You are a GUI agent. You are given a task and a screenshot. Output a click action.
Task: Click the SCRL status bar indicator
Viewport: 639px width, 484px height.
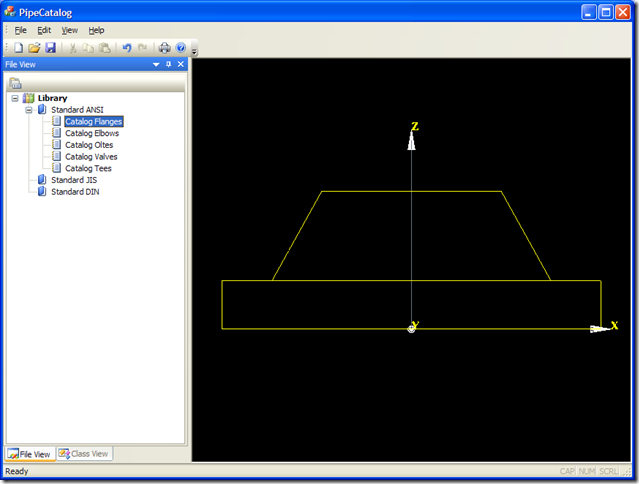(609, 471)
